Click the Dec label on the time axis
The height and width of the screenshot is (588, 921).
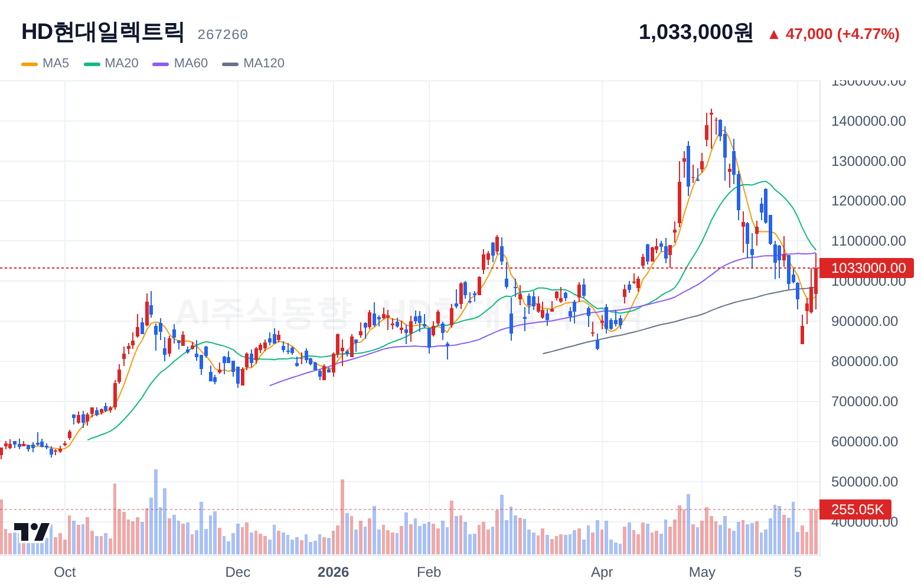pyautogui.click(x=238, y=572)
